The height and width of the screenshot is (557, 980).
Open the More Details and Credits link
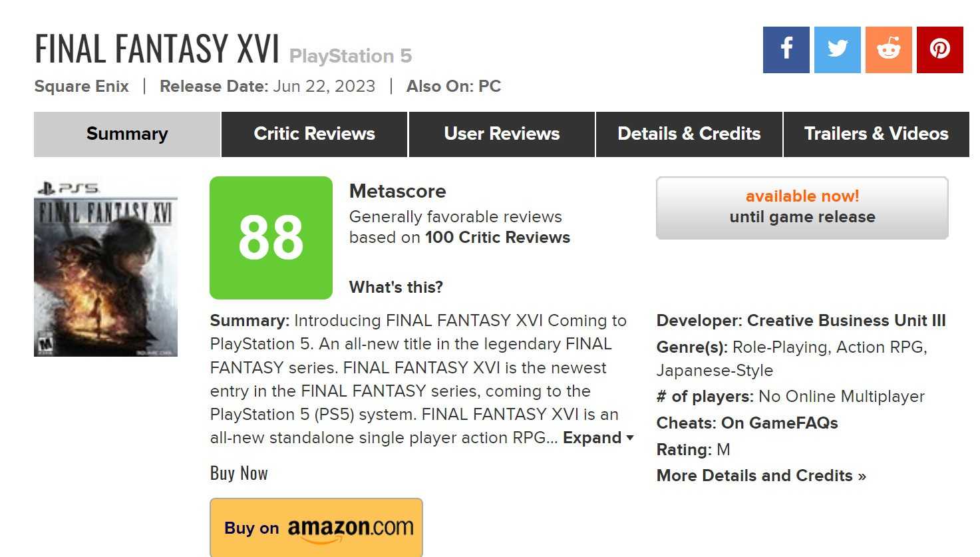pos(760,476)
